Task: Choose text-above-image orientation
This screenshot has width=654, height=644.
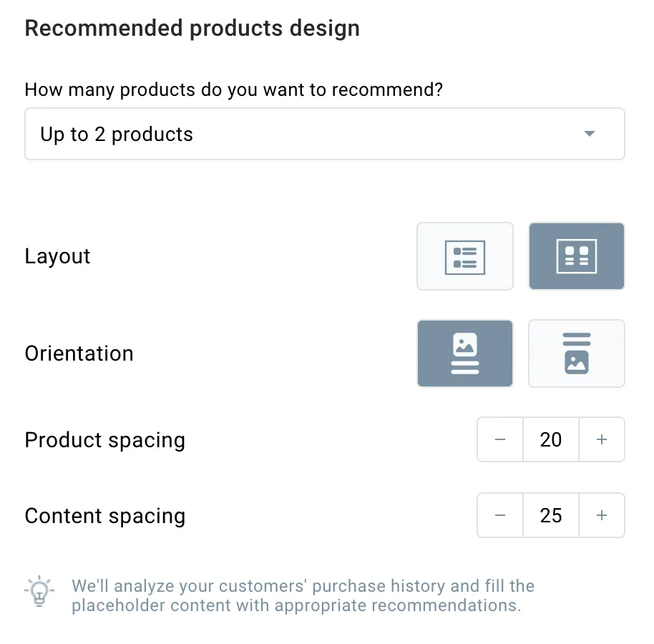Action: coord(577,353)
